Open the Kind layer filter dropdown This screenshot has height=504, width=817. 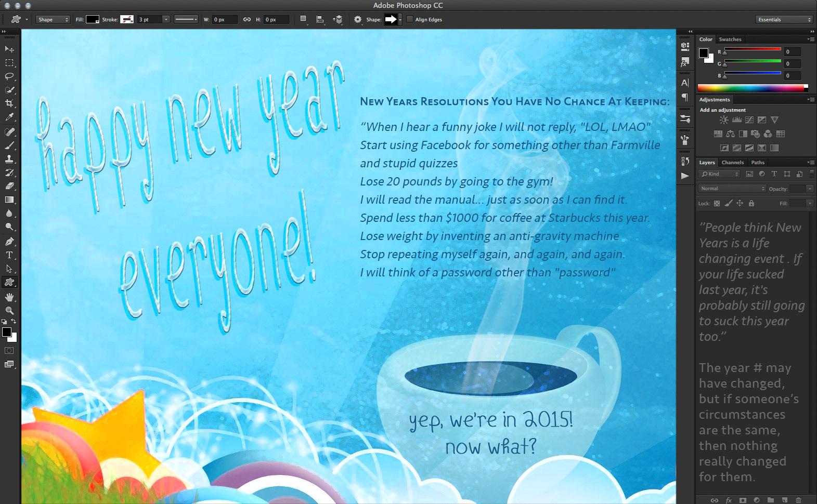click(x=719, y=174)
